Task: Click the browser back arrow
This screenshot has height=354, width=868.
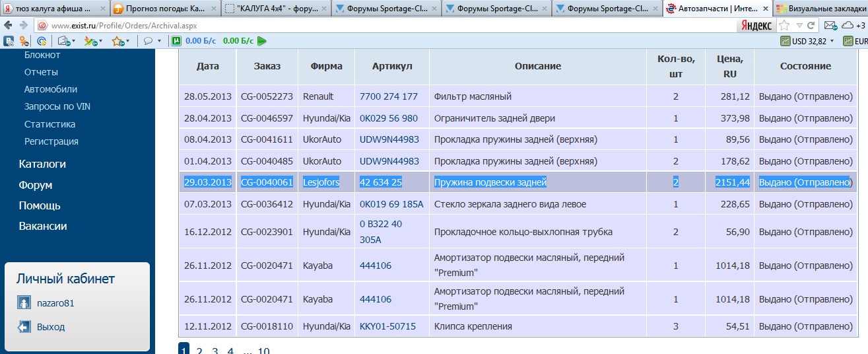Action: pos(8,25)
